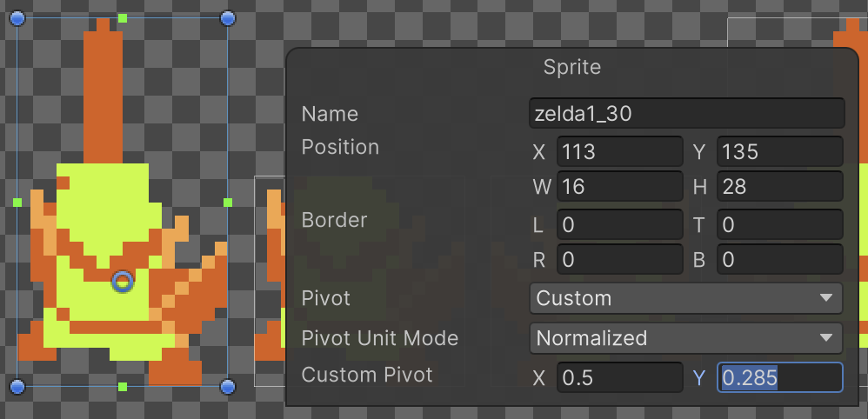
Task: Click the Position Y field showing 135
Action: tap(779, 152)
